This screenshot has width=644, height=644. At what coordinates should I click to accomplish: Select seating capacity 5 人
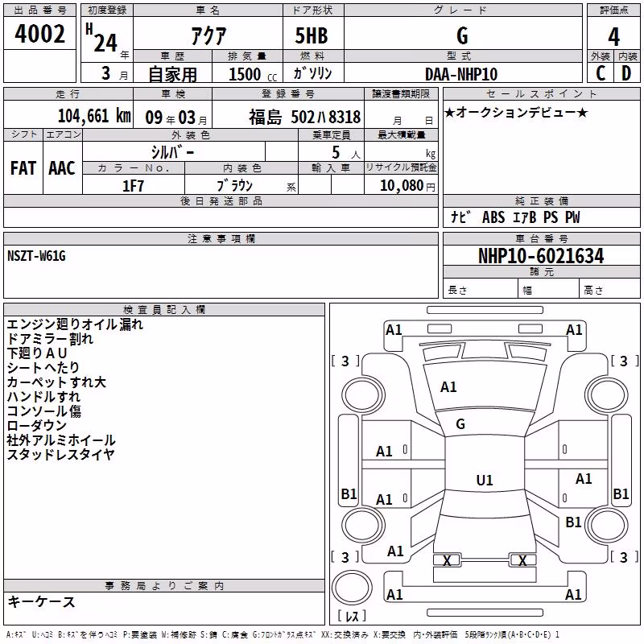pyautogui.click(x=346, y=152)
